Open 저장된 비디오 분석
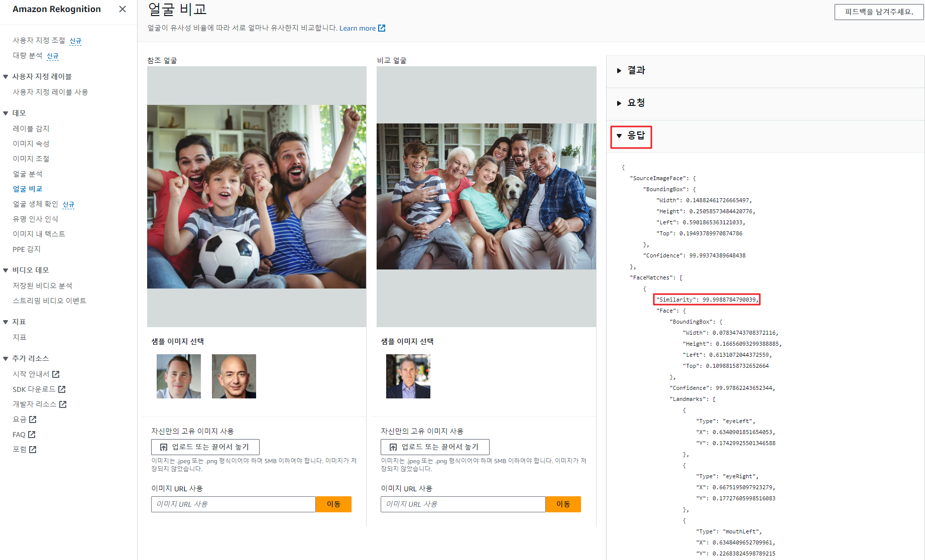 coord(42,286)
